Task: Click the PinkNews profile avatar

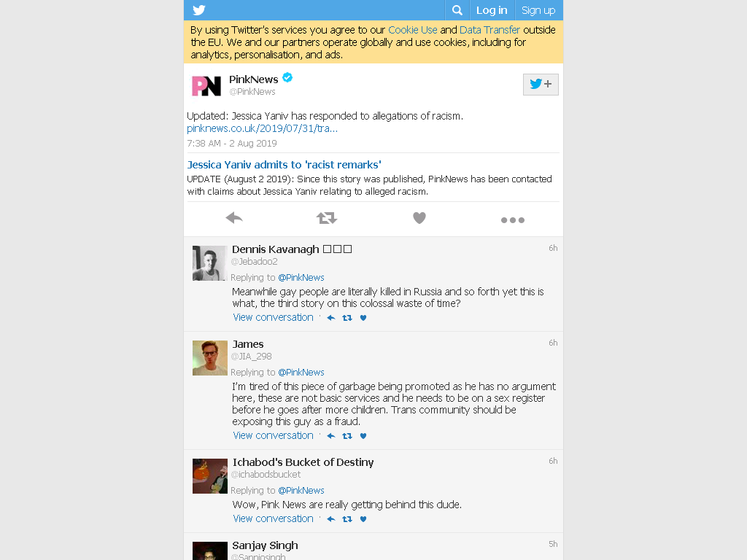Action: pyautogui.click(x=206, y=86)
